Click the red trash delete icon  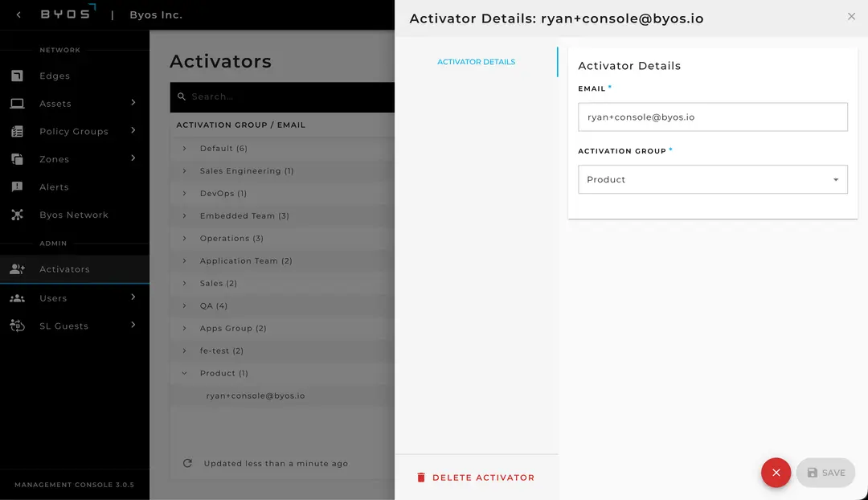point(420,477)
